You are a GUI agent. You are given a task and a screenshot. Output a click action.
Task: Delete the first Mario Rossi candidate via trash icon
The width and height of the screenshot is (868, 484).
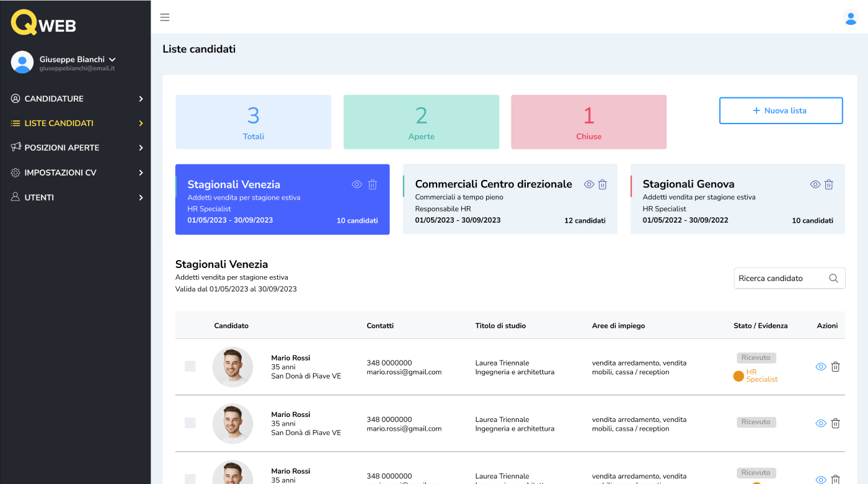pos(835,367)
